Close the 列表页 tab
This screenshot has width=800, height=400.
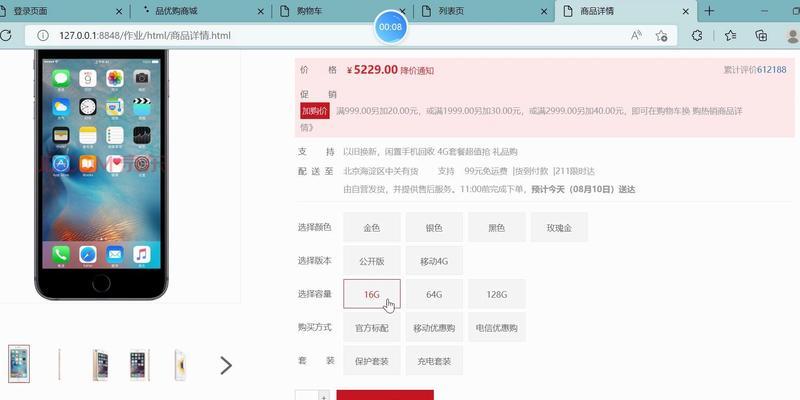pos(544,11)
